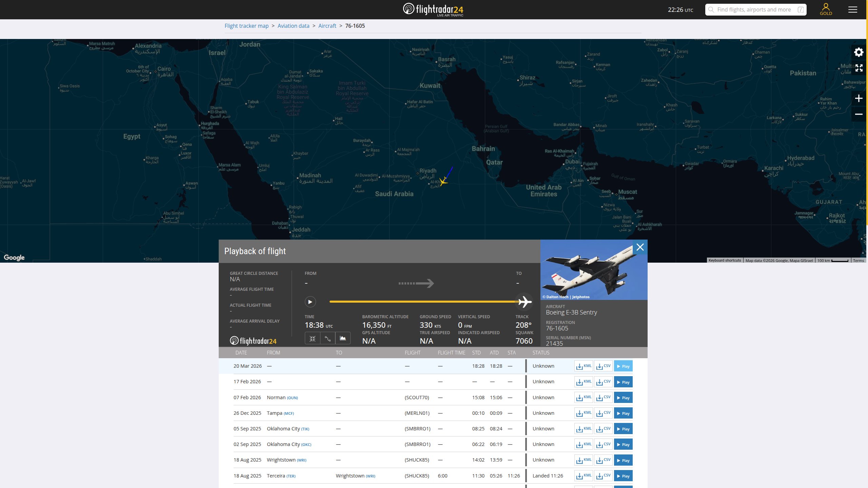Open the hamburger main menu
Viewport: 868px width, 488px height.
[x=852, y=9]
